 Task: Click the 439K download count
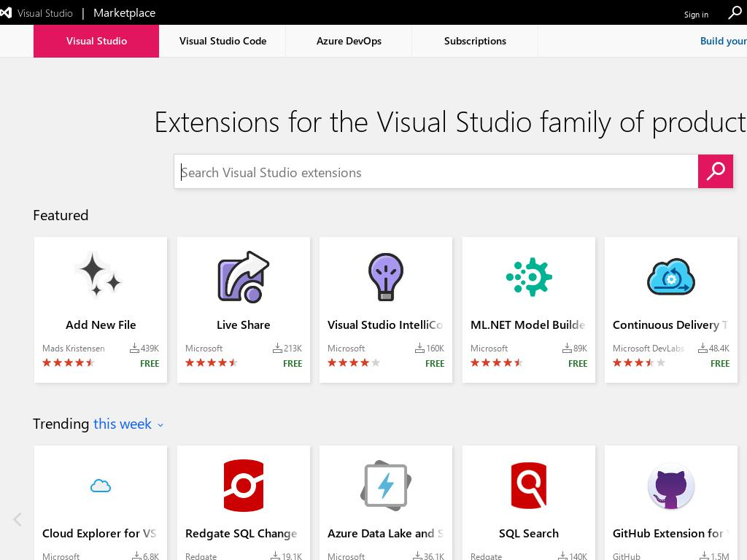(150, 348)
